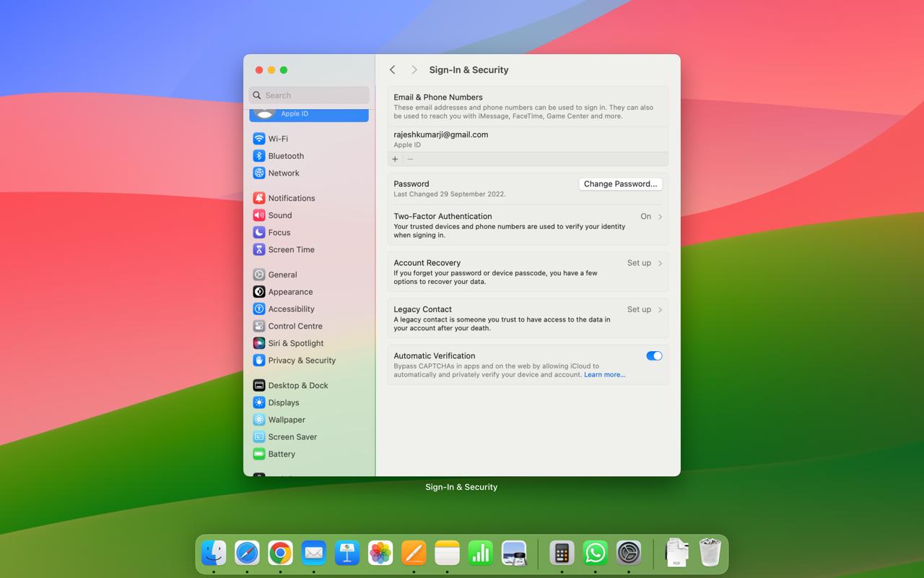The width and height of the screenshot is (924, 578).
Task: Open the PDF document stack in Dock
Action: [x=676, y=553]
